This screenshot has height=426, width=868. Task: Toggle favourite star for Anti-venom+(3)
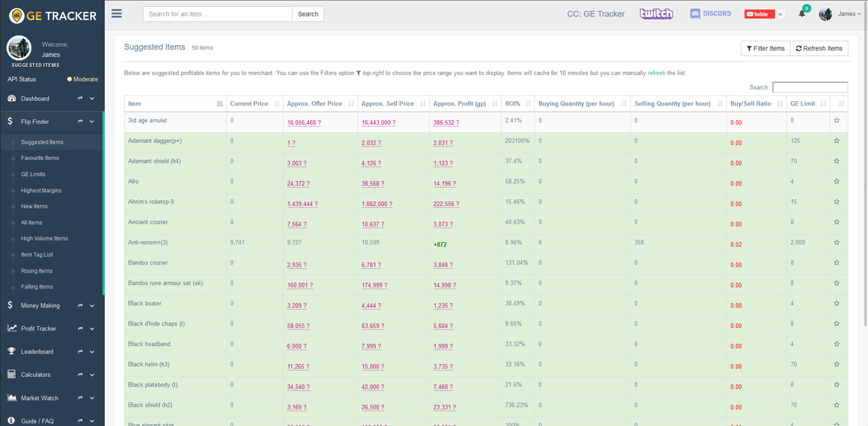836,243
